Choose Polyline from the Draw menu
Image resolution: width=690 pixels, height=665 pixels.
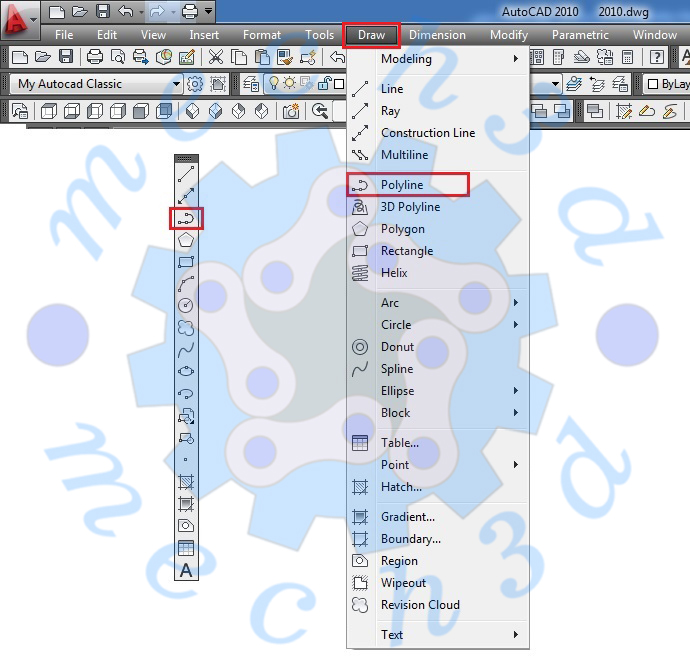402,185
